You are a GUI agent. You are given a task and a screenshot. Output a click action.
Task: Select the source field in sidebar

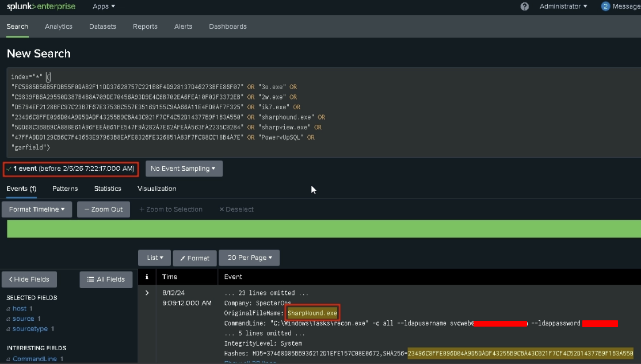[x=23, y=319]
